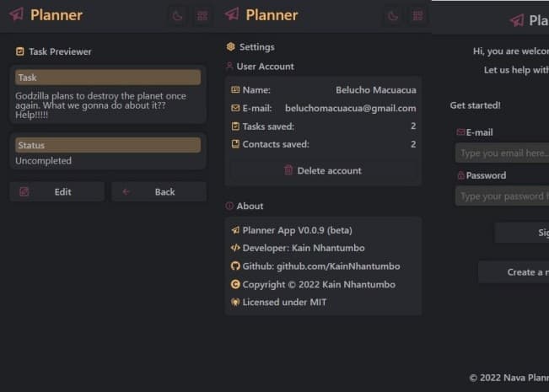Viewport: 549px width, 392px height.
Task: Click 'Licensed under MIT' text
Action: pyautogui.click(x=284, y=302)
